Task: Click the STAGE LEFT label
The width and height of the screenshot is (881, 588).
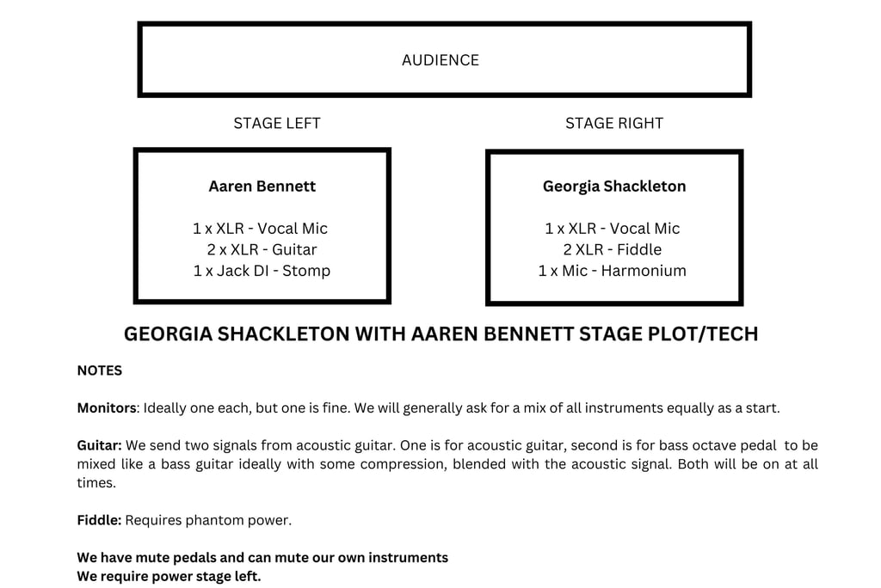Action: [x=277, y=123]
